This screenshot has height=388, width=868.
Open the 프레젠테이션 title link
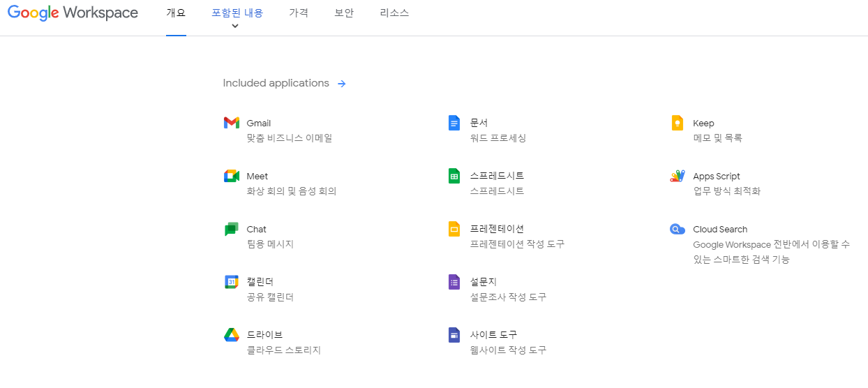click(497, 229)
